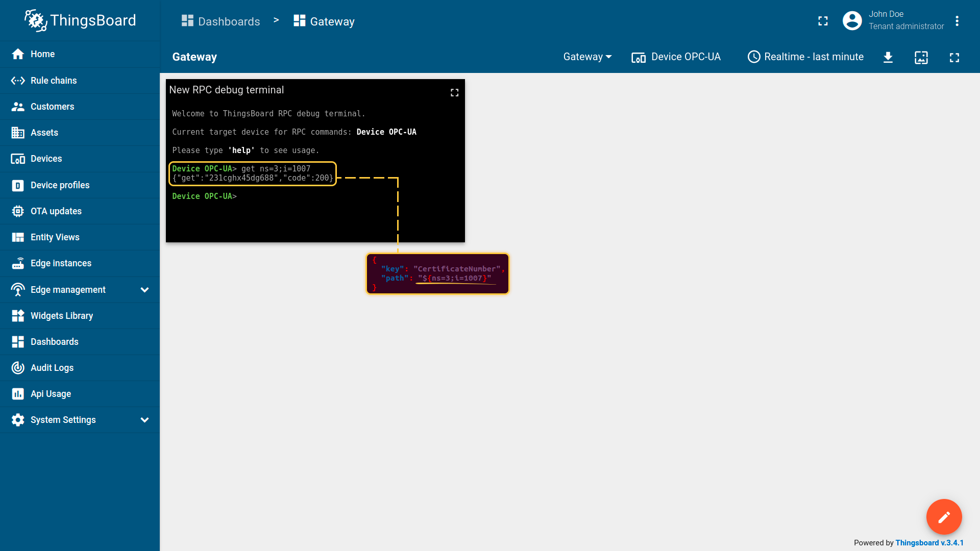Click the export dashboard download icon
The image size is (980, 551).
[888, 57]
